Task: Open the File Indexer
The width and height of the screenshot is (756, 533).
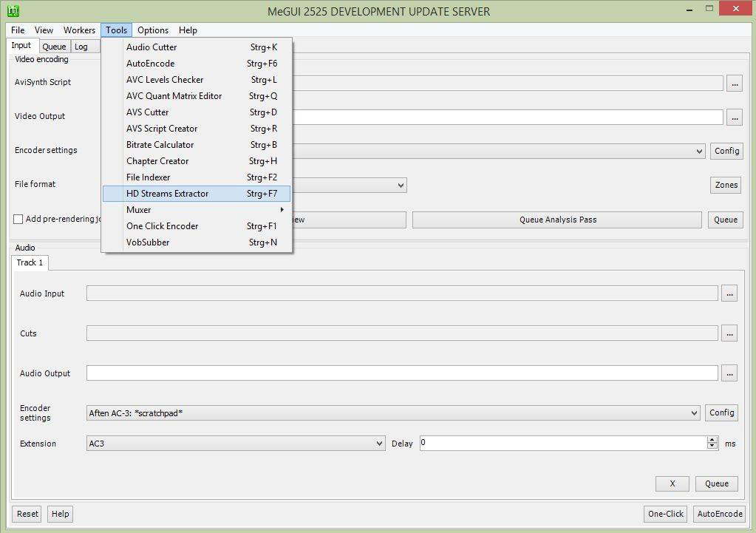Action: (x=197, y=177)
